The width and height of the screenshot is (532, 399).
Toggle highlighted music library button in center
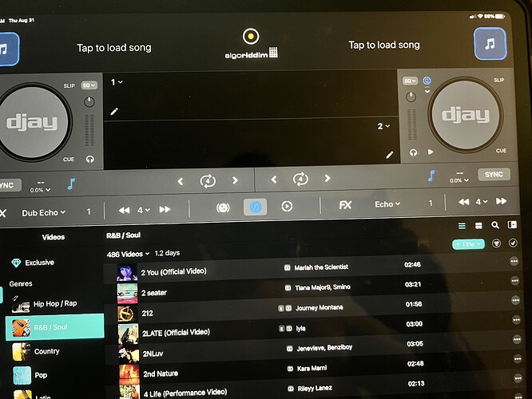click(x=255, y=207)
